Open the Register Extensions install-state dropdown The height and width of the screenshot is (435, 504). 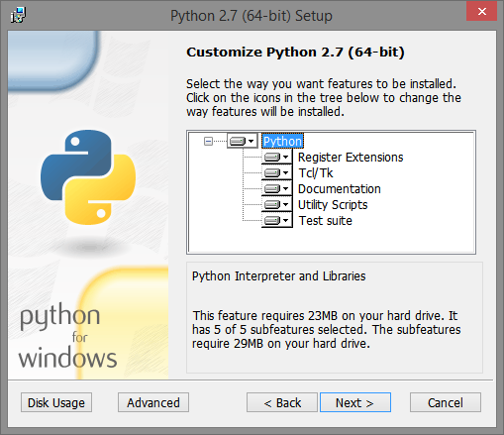click(x=277, y=158)
